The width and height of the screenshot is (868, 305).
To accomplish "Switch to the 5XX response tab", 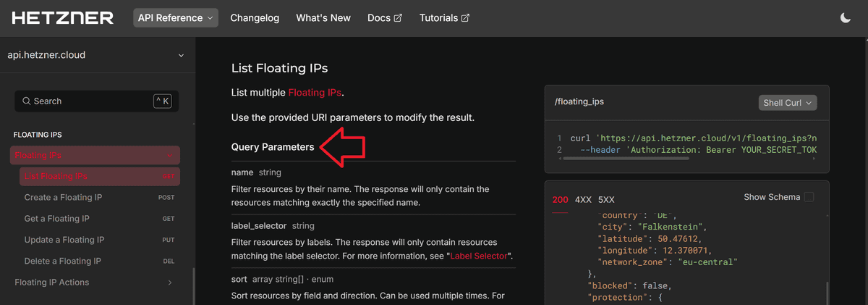I will tap(606, 199).
